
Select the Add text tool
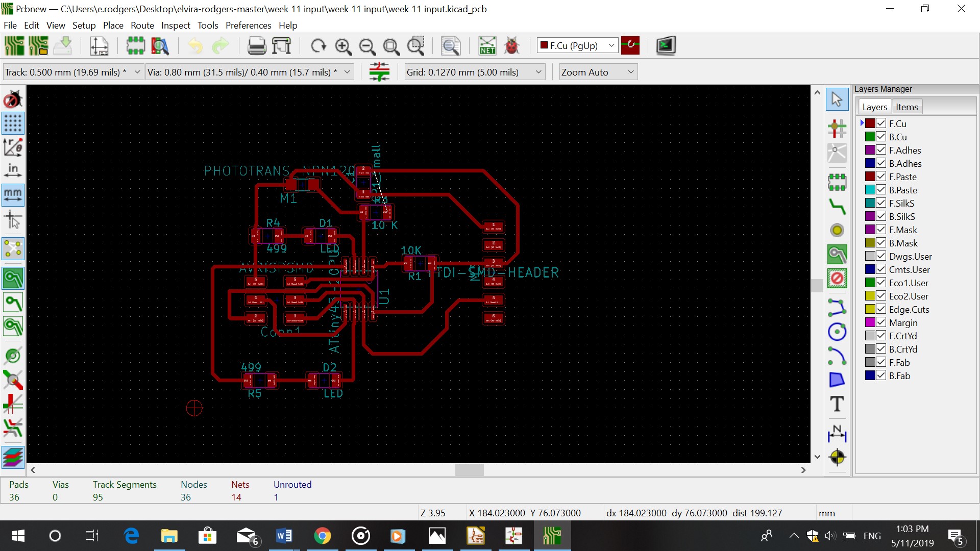click(x=837, y=404)
